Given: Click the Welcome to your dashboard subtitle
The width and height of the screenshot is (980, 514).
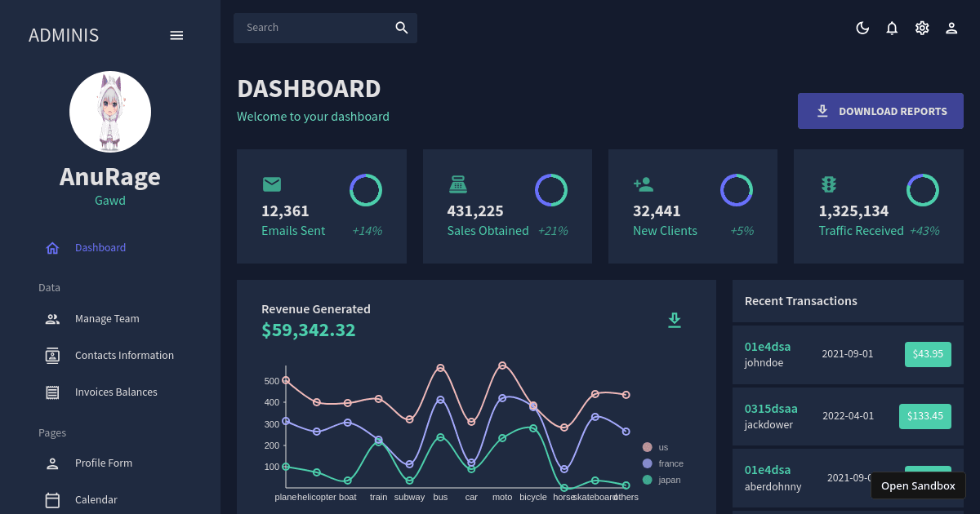Looking at the screenshot, I should 313,117.
